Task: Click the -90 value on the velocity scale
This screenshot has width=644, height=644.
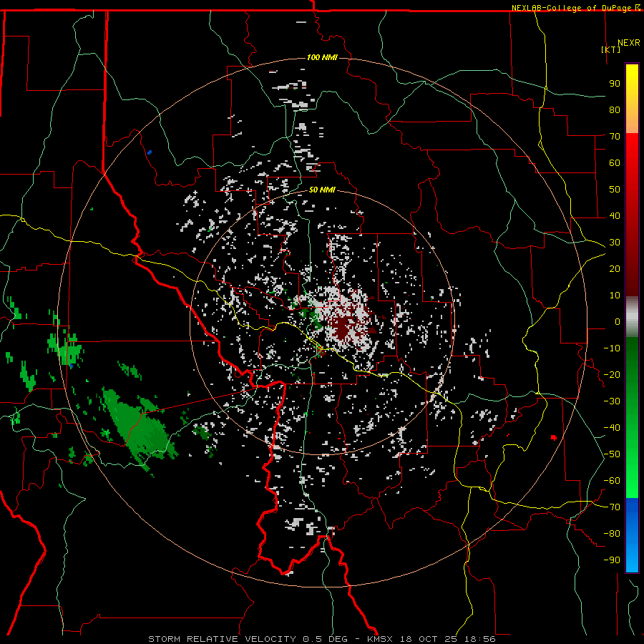Action: [x=612, y=560]
